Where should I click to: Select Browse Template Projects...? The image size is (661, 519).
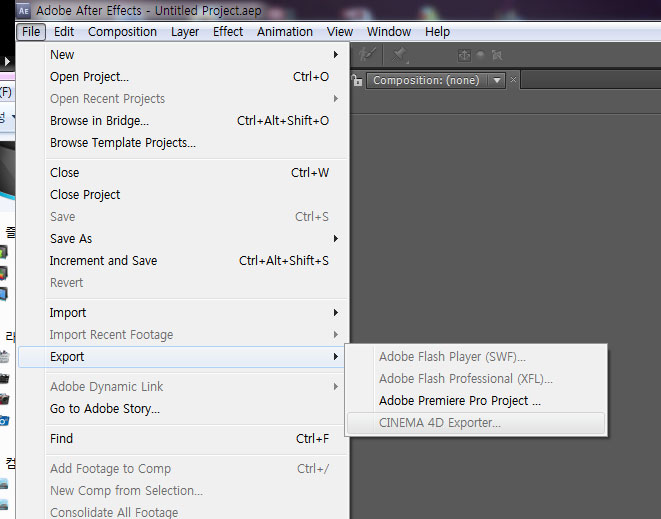point(183,143)
